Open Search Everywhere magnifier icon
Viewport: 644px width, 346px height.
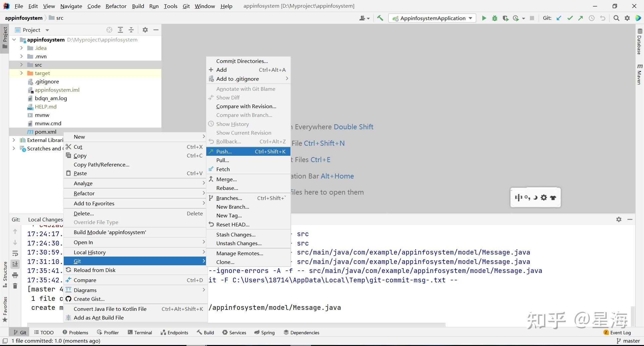(x=616, y=18)
